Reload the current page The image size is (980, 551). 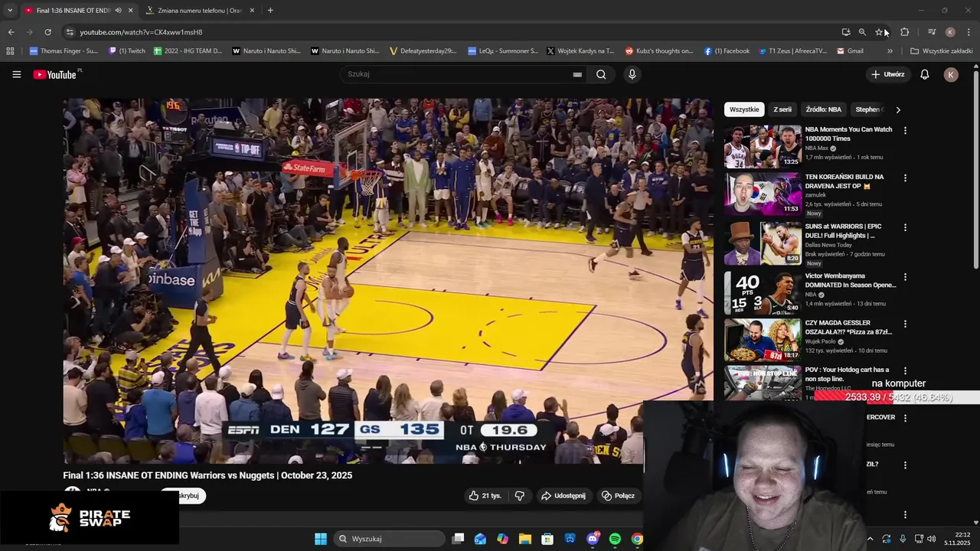[x=47, y=32]
